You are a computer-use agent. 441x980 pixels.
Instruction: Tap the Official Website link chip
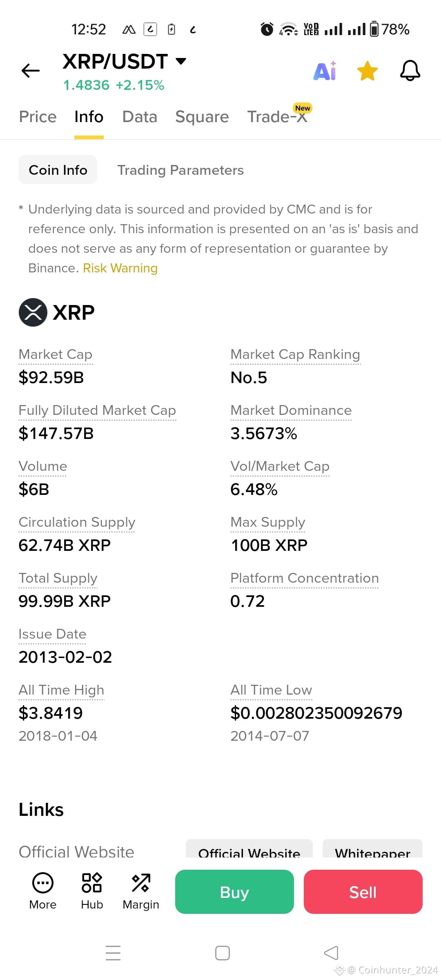click(x=249, y=849)
